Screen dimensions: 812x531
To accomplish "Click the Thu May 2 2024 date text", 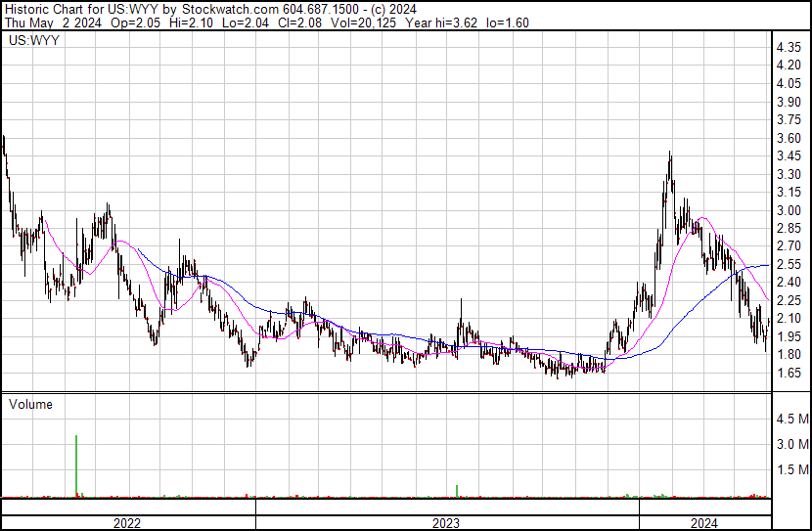I will point(49,22).
